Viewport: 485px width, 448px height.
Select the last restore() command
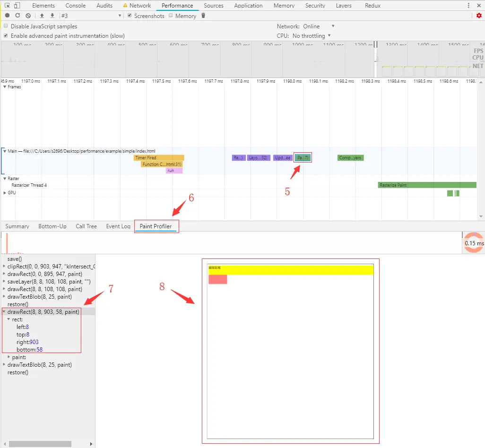[17, 372]
